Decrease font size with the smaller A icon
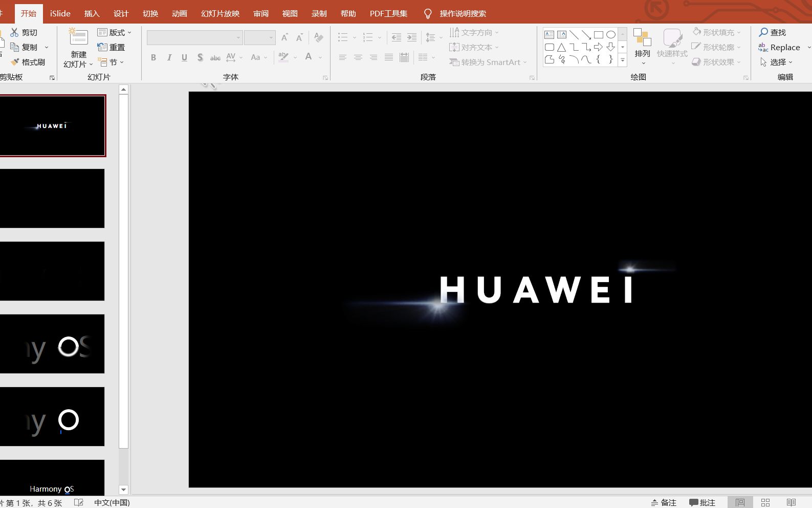The width and height of the screenshot is (812, 508). point(300,37)
